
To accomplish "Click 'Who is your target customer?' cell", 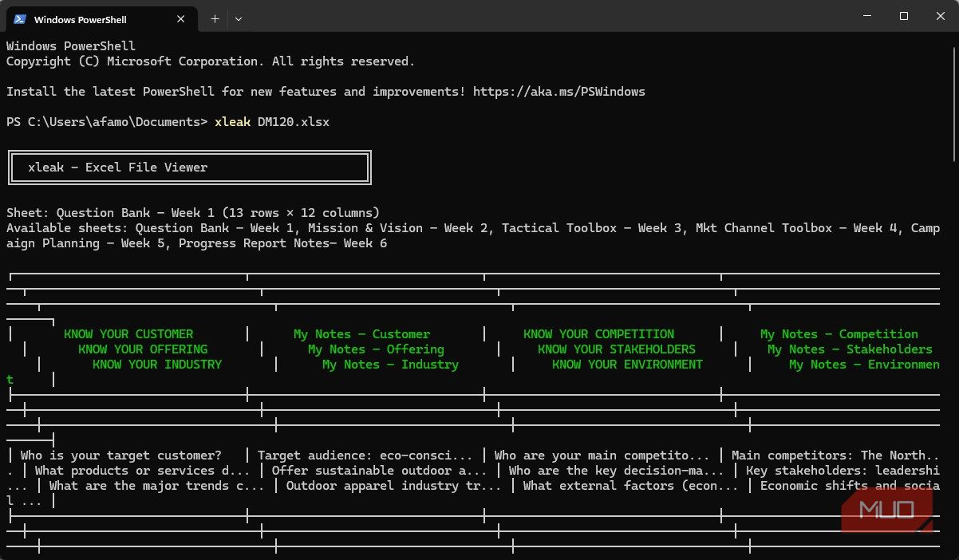I will point(121,455).
